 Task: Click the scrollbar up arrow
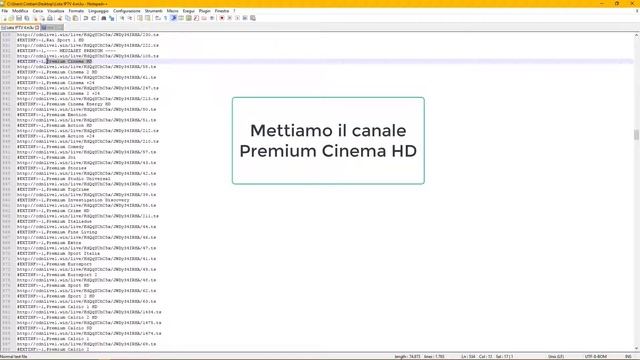click(636, 36)
